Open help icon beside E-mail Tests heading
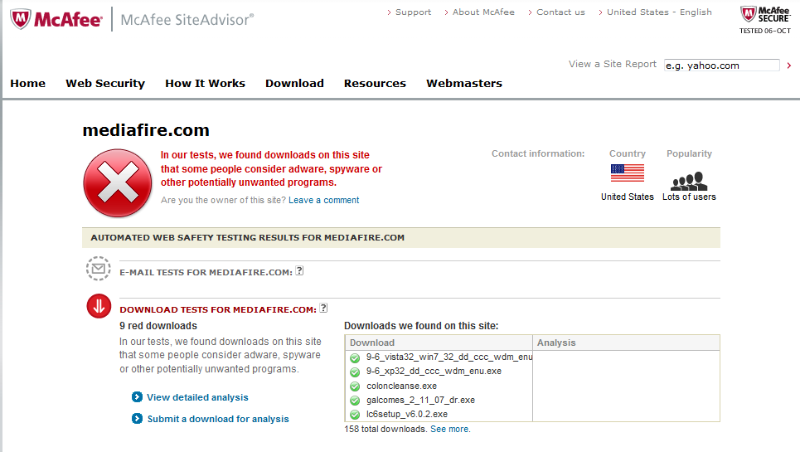This screenshot has width=800, height=452. click(x=300, y=271)
